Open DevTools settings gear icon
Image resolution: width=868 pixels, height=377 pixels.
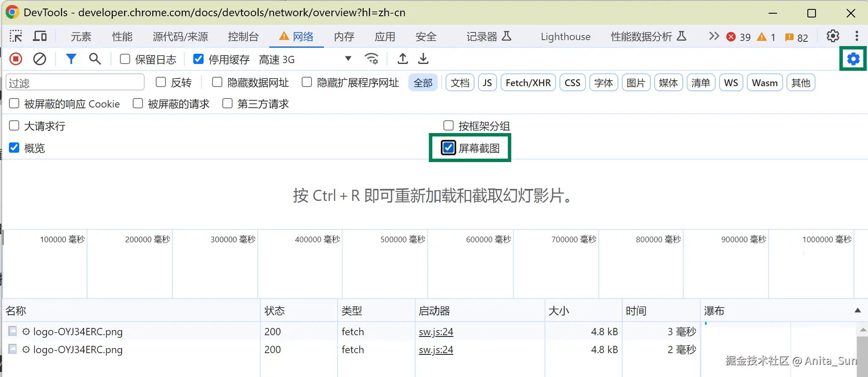click(x=833, y=36)
